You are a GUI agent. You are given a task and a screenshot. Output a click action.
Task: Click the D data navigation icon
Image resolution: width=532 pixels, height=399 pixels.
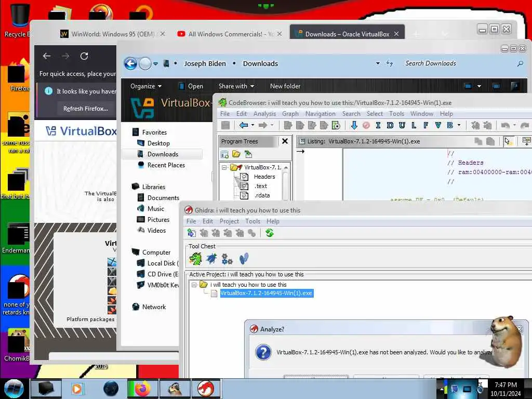(x=390, y=125)
